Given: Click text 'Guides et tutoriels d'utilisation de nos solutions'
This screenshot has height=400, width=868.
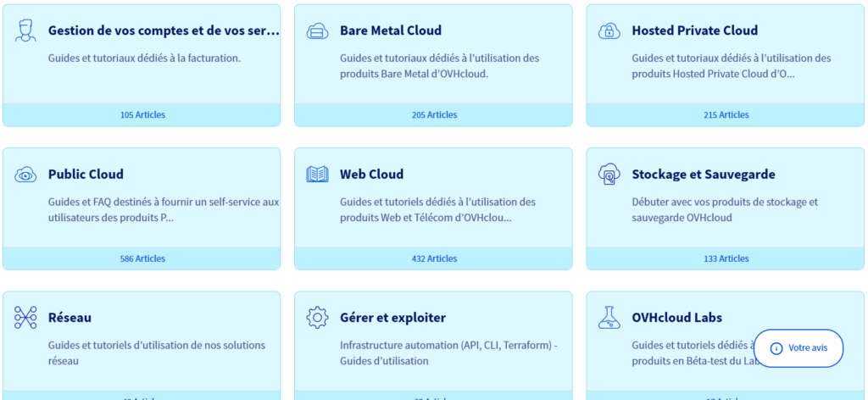Looking at the screenshot, I should [157, 345].
